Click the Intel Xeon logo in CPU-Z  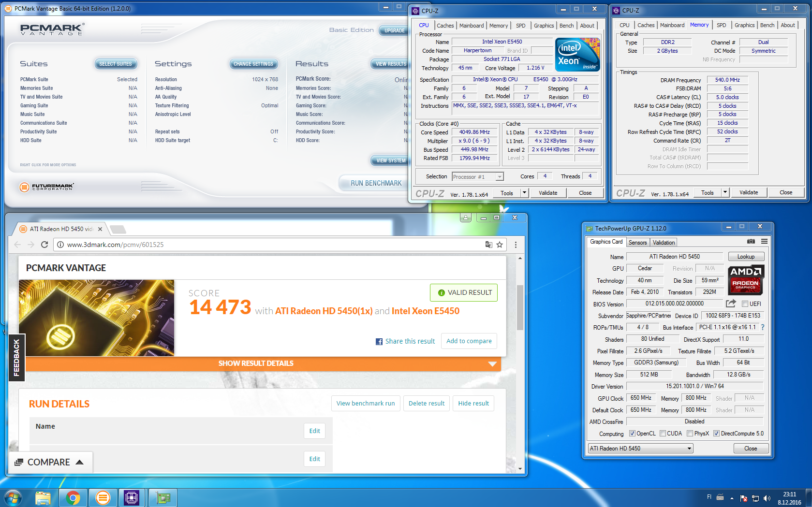pos(577,55)
